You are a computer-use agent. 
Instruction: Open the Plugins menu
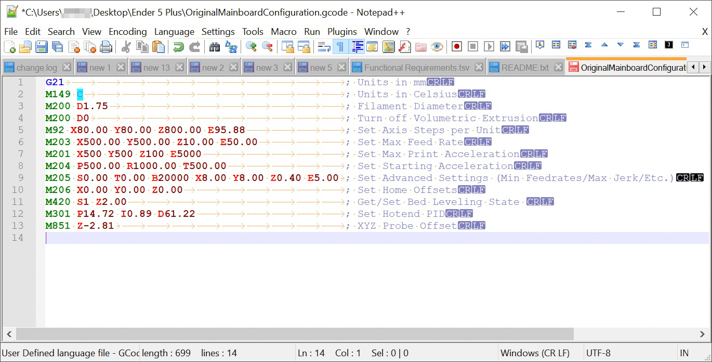(x=342, y=31)
